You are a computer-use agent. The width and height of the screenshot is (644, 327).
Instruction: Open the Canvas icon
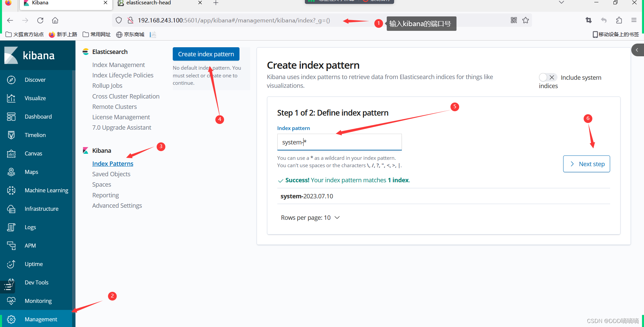click(x=11, y=153)
